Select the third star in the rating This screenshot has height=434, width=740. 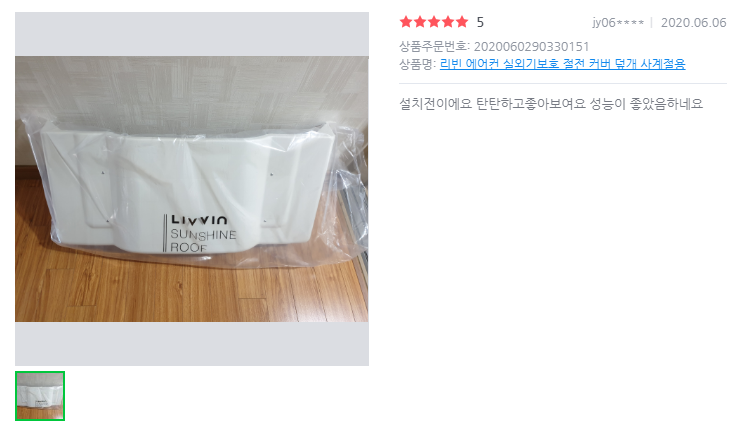click(434, 22)
